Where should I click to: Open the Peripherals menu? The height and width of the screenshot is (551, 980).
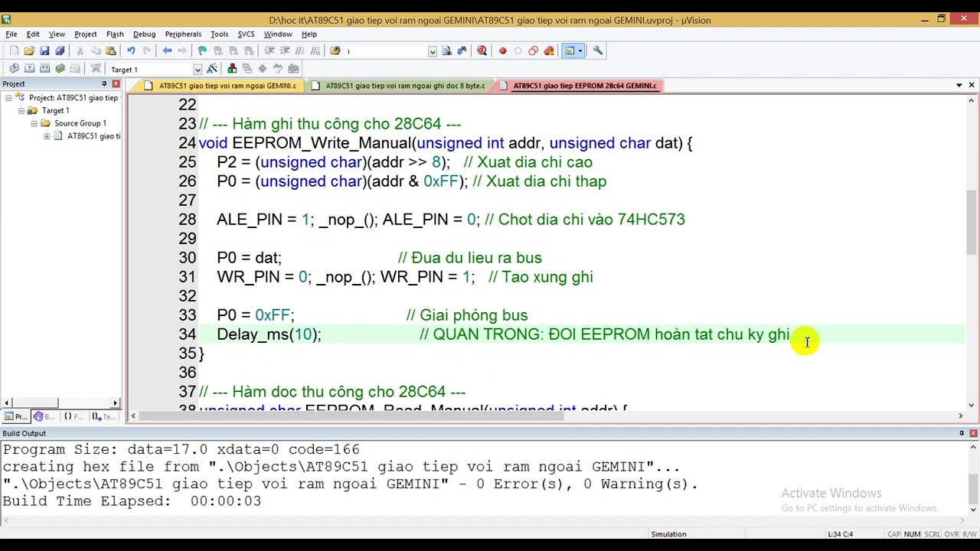(183, 34)
